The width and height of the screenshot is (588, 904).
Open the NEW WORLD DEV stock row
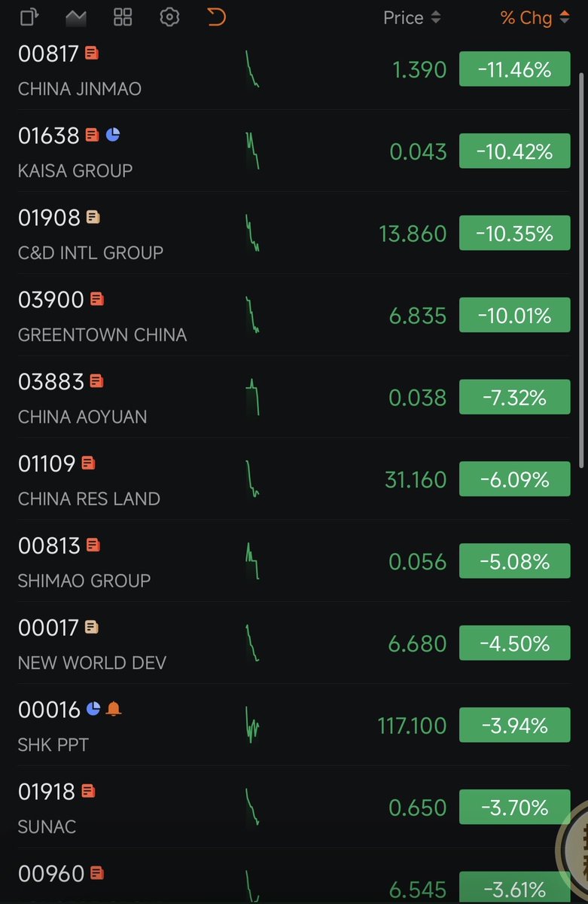point(294,643)
